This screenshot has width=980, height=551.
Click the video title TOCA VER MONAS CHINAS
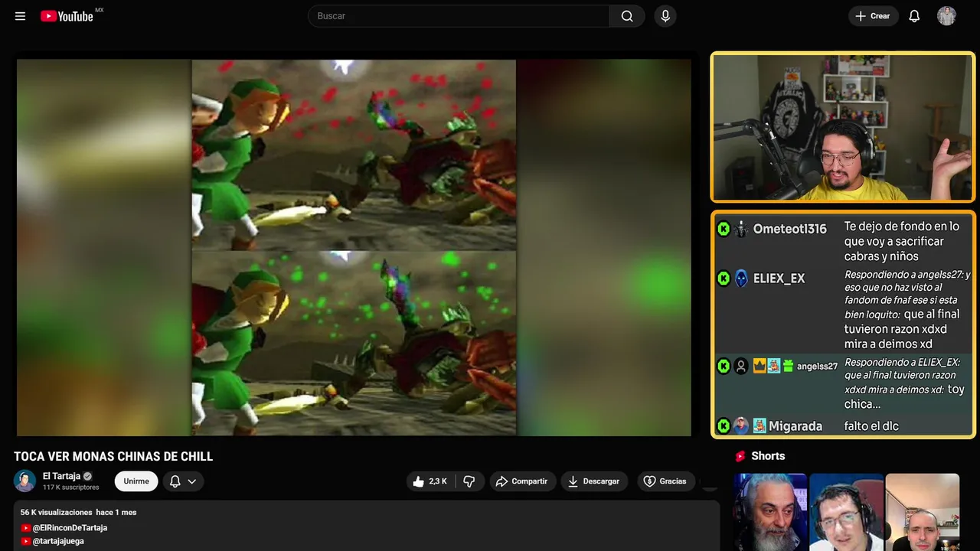pos(113,457)
